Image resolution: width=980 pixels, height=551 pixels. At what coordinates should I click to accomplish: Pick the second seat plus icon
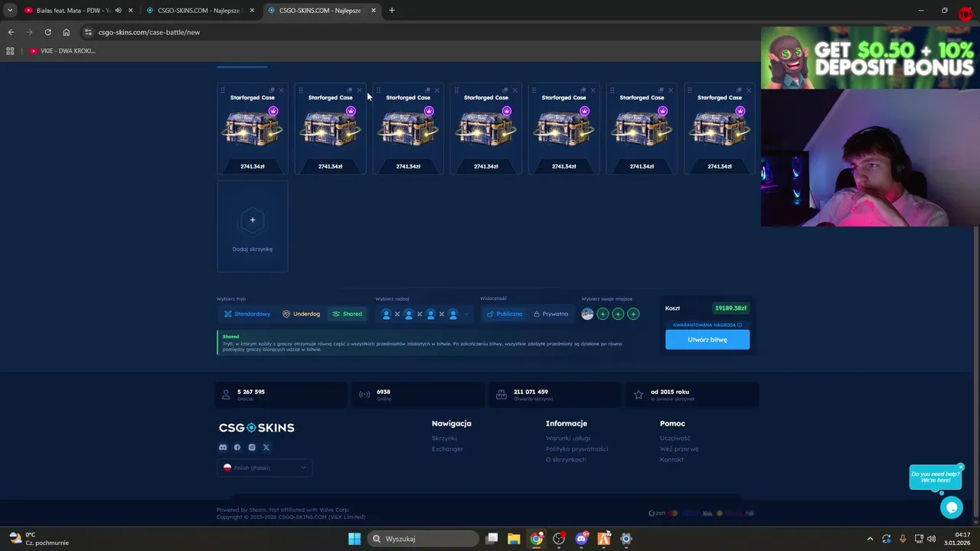603,314
